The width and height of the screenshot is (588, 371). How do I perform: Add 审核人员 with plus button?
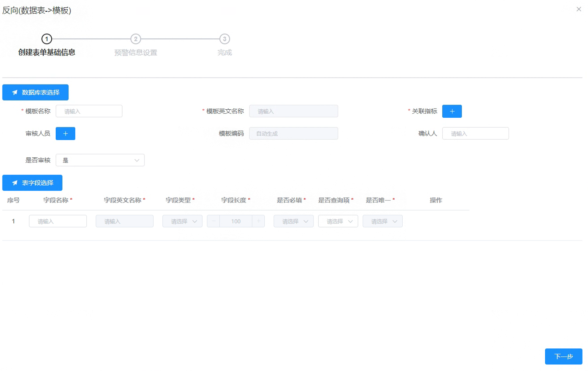[66, 133]
